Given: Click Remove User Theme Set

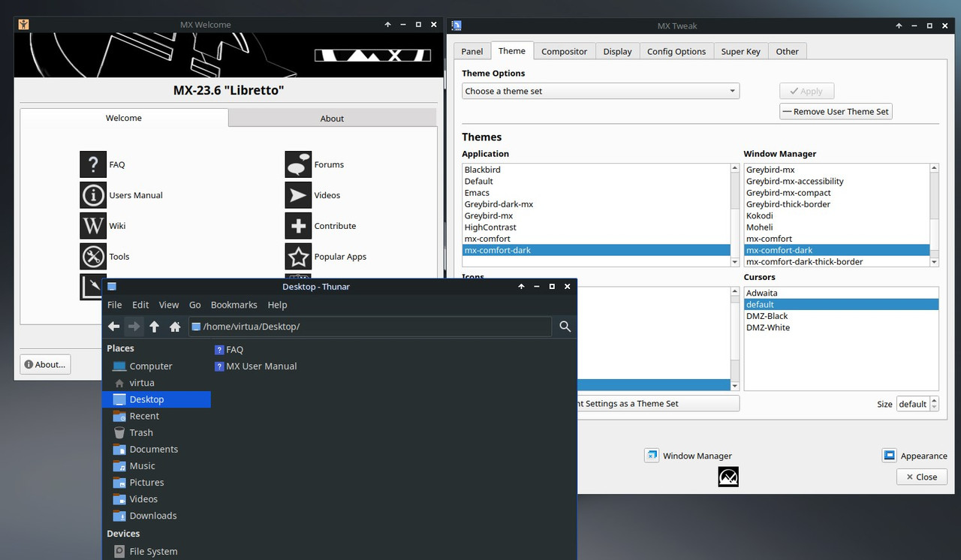Looking at the screenshot, I should [836, 111].
